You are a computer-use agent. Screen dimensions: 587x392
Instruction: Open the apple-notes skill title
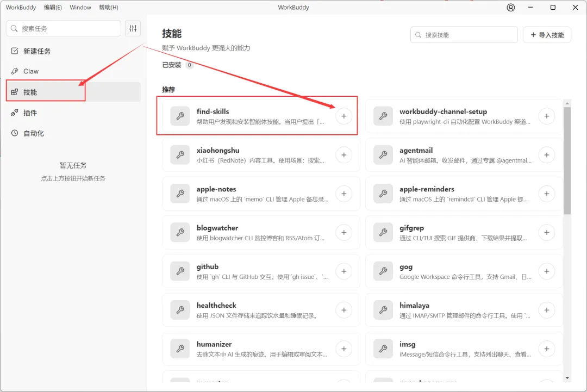[x=216, y=189]
